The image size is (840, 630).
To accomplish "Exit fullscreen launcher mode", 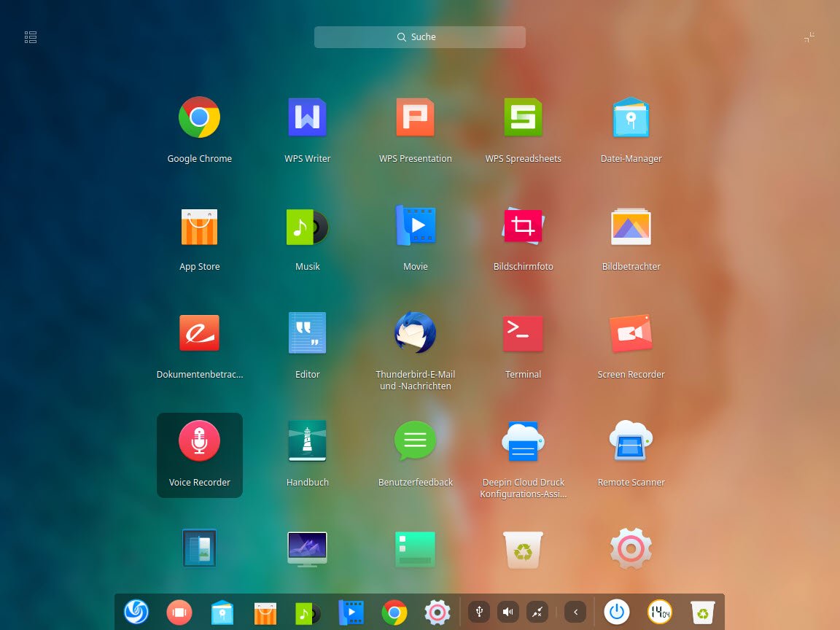I will (809, 37).
